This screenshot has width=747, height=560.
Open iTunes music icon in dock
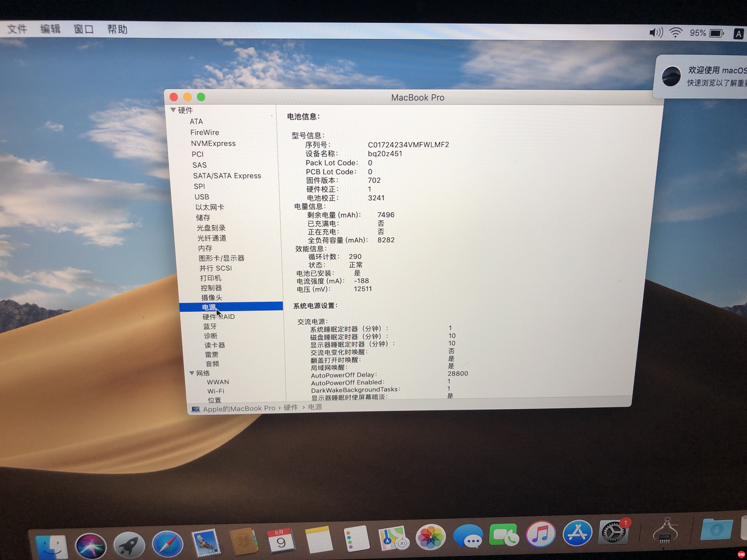[x=541, y=534]
